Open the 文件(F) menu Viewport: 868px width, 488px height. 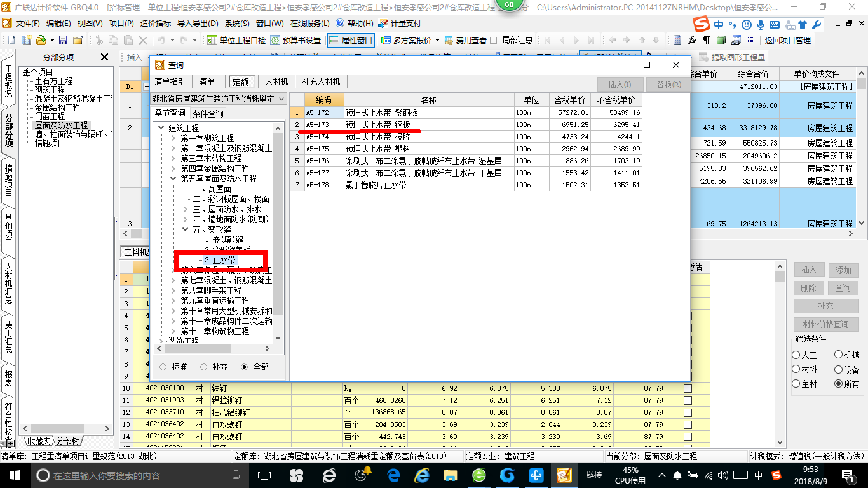point(27,23)
